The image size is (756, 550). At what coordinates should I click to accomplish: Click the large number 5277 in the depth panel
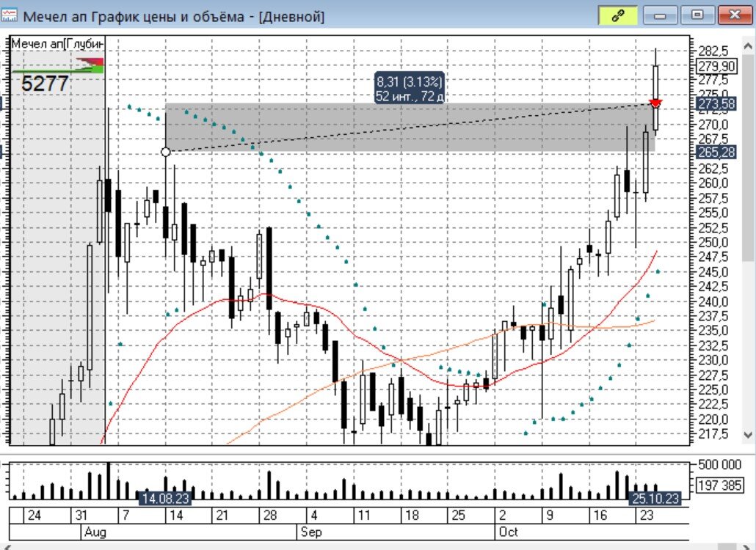click(x=45, y=84)
